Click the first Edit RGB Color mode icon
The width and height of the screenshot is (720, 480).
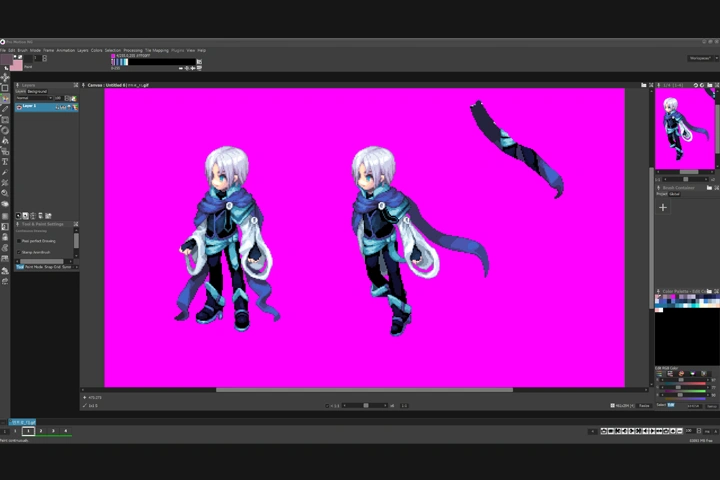(x=659, y=373)
